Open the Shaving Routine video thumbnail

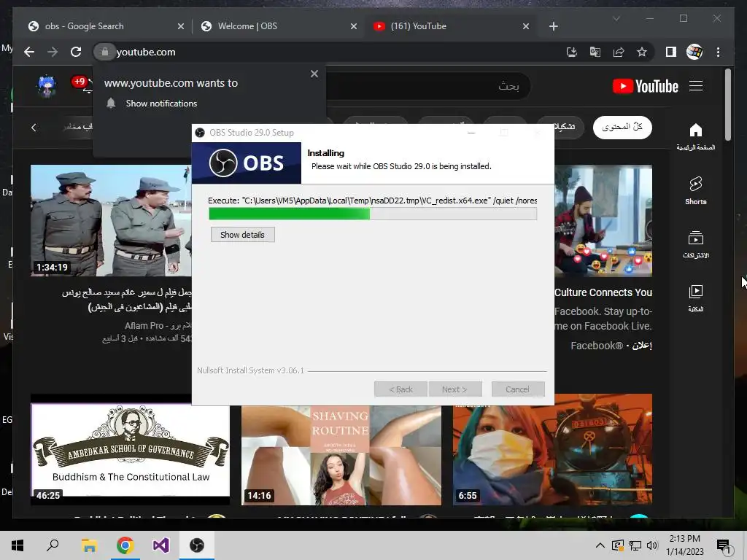point(341,454)
